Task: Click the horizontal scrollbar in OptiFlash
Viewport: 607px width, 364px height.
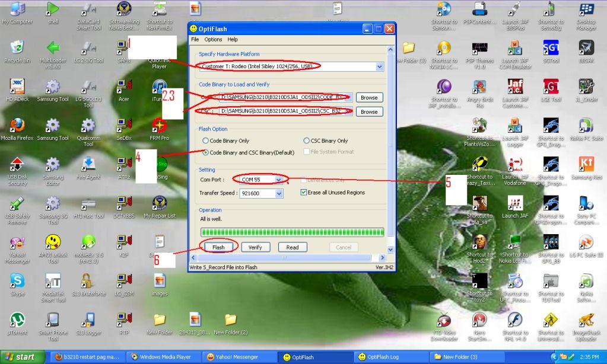Action: click(284, 258)
